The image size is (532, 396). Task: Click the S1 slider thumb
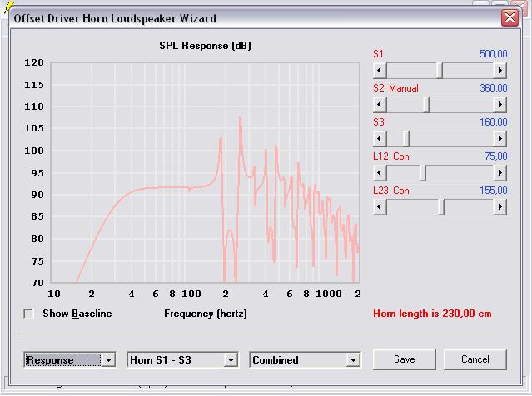coord(440,71)
